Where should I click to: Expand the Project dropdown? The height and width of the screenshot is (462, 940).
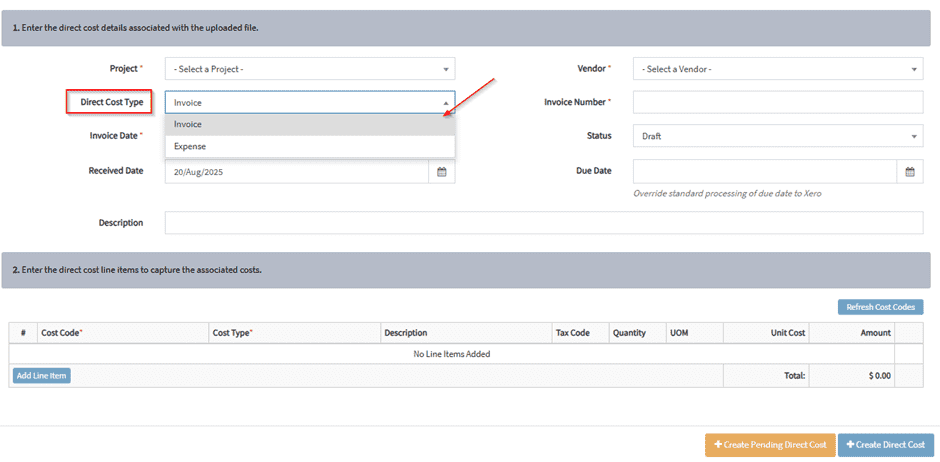click(x=310, y=69)
